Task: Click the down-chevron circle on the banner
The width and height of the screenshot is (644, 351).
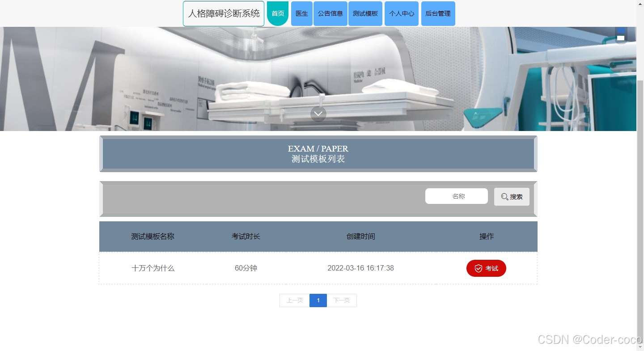Action: [x=318, y=114]
